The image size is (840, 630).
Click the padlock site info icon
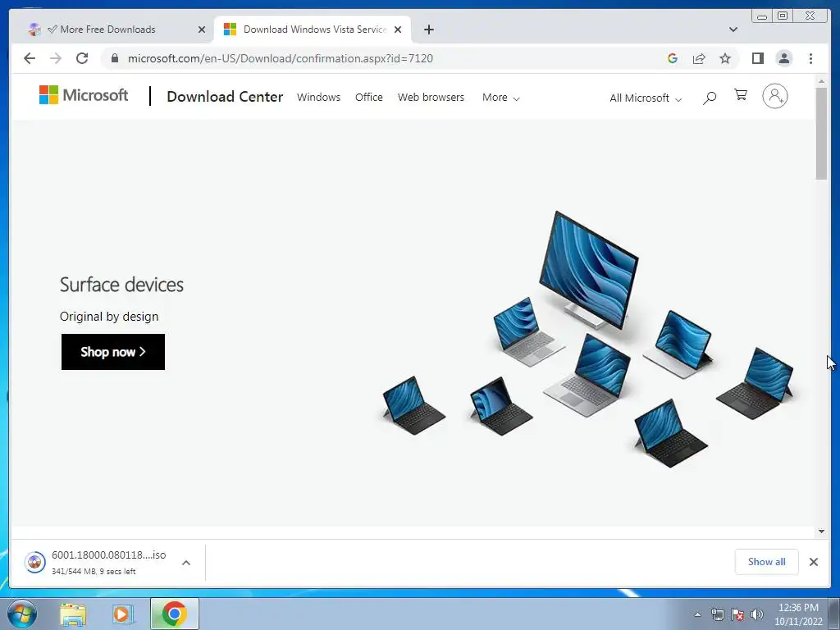114,58
